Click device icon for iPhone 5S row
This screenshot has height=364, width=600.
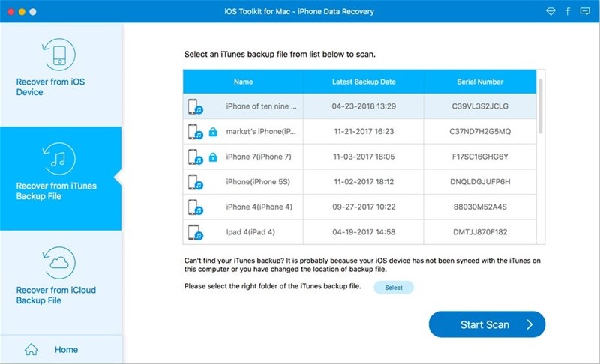pyautogui.click(x=195, y=182)
